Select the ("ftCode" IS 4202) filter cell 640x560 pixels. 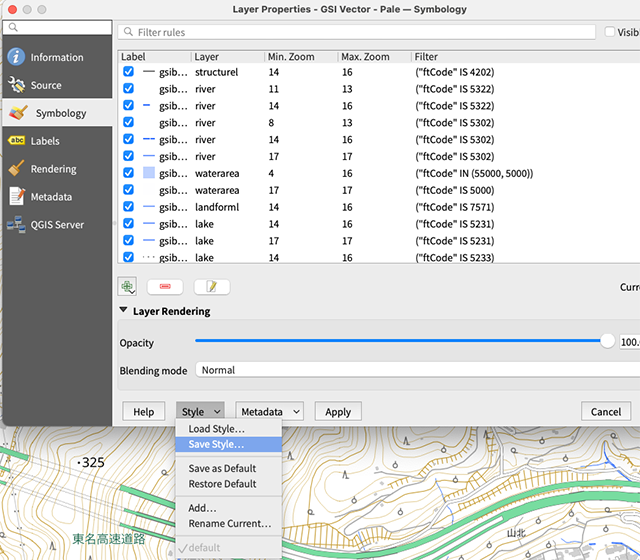pos(455,72)
